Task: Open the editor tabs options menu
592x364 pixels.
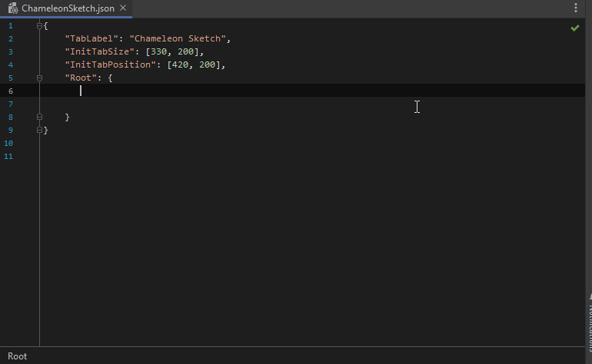Action: click(576, 8)
